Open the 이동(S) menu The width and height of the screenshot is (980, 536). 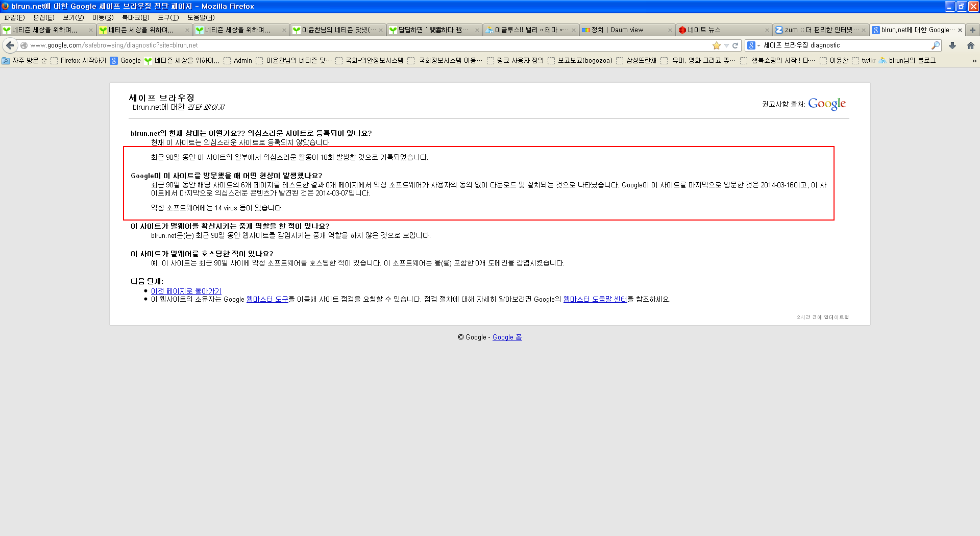[x=103, y=18]
